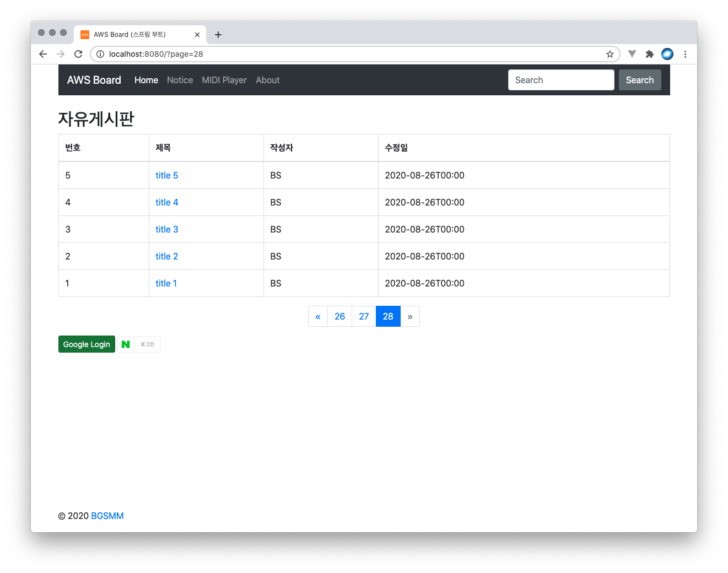The image size is (728, 573).
Task: Go to page 26 in pagination
Action: coord(339,316)
